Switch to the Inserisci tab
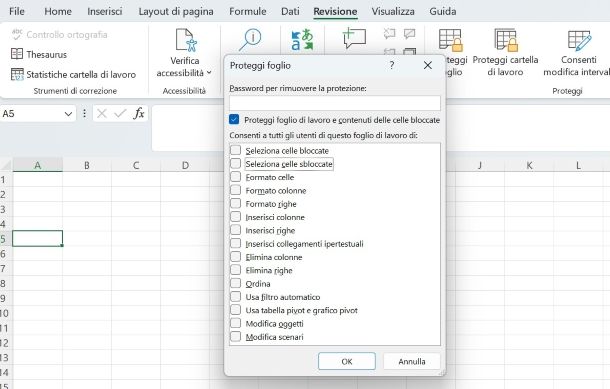The width and height of the screenshot is (610, 389). (105, 11)
